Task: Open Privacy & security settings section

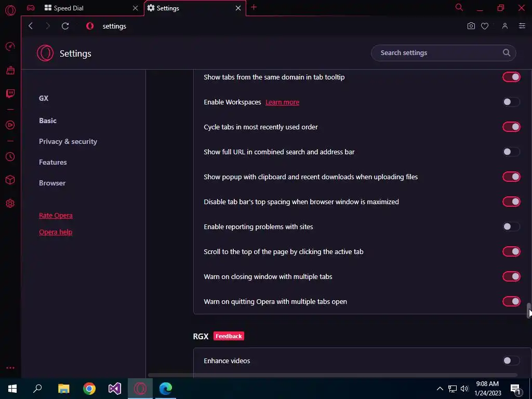Action: (68, 141)
